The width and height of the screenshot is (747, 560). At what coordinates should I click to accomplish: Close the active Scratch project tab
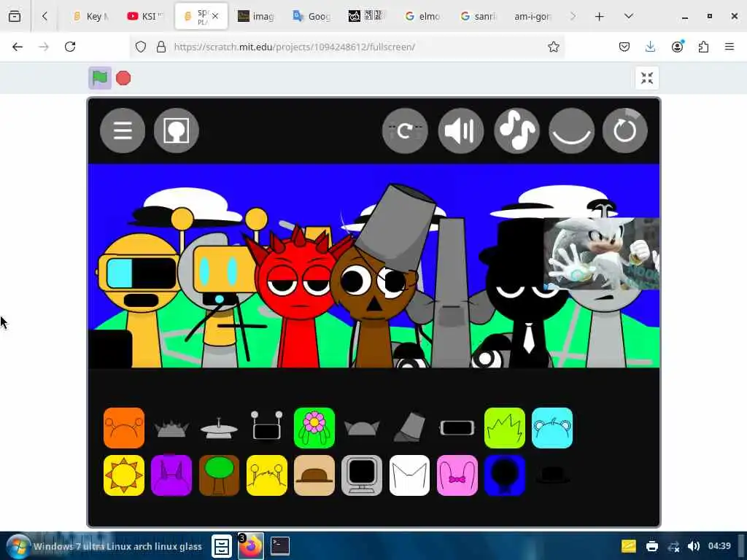click(215, 16)
